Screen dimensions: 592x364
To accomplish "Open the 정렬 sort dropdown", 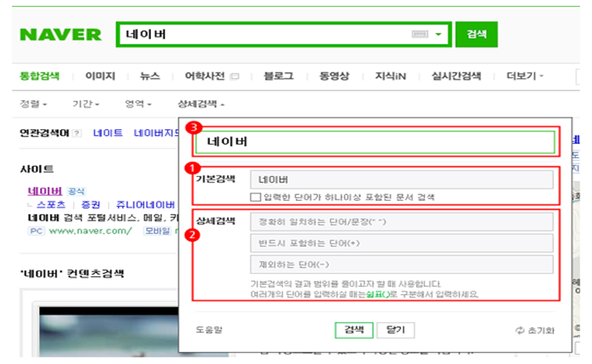I will [33, 104].
